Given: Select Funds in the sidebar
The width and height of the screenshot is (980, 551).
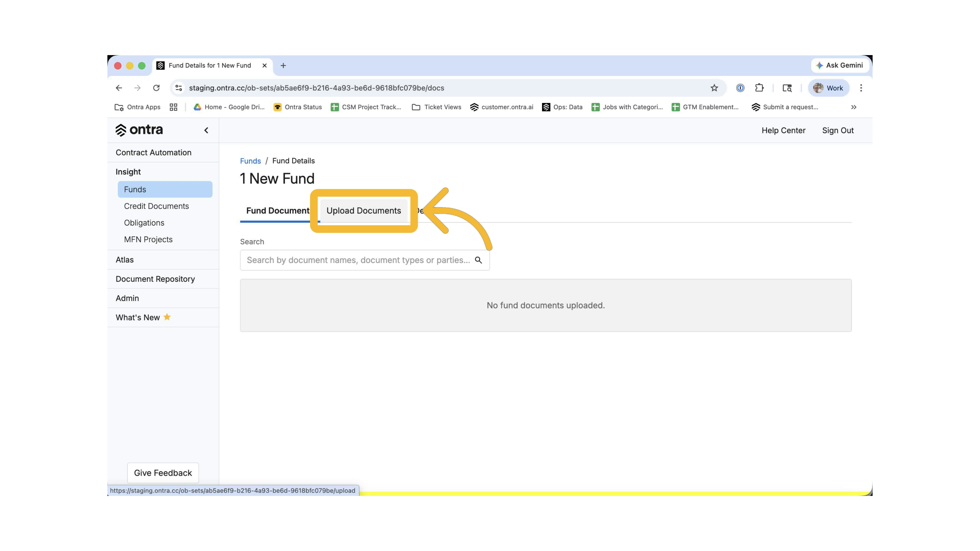Looking at the screenshot, I should coord(165,189).
